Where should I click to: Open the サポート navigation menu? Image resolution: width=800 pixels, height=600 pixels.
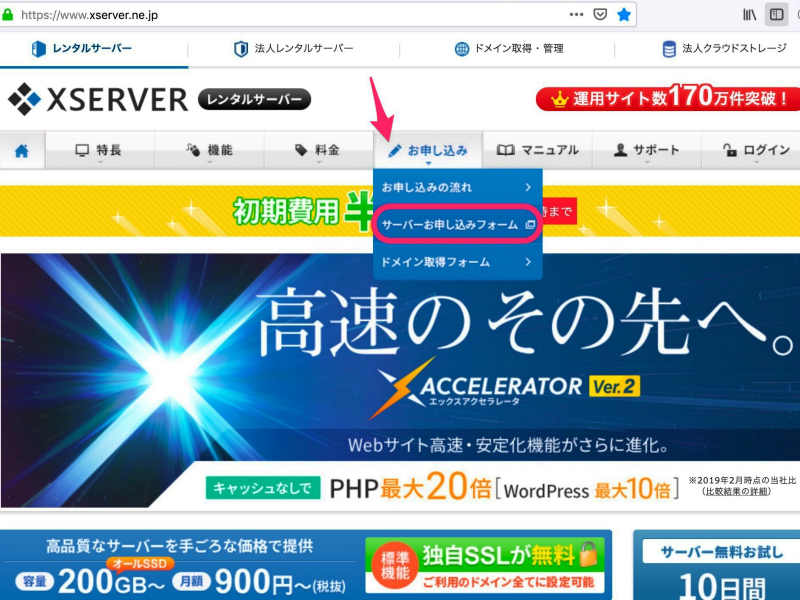coord(646,151)
